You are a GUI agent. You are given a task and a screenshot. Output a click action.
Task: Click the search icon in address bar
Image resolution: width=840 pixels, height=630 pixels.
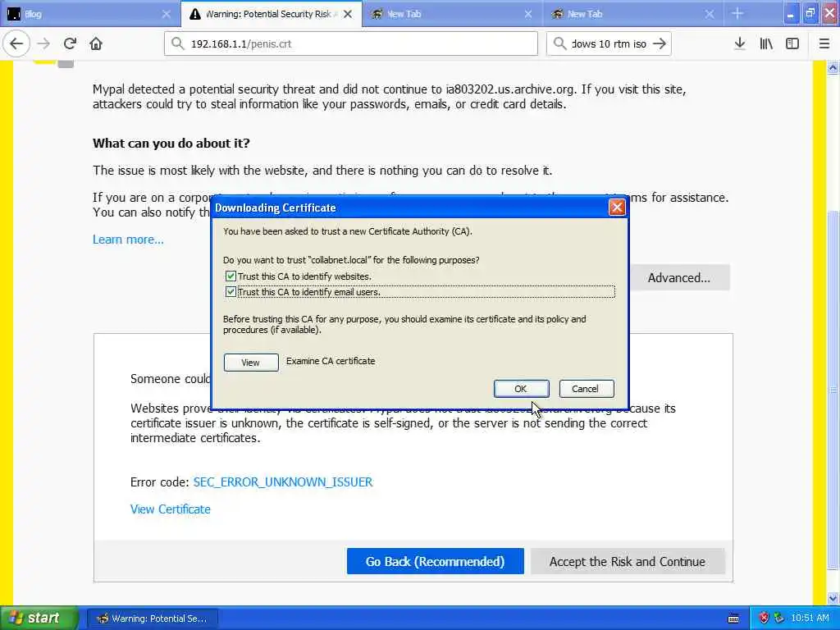[x=177, y=43]
